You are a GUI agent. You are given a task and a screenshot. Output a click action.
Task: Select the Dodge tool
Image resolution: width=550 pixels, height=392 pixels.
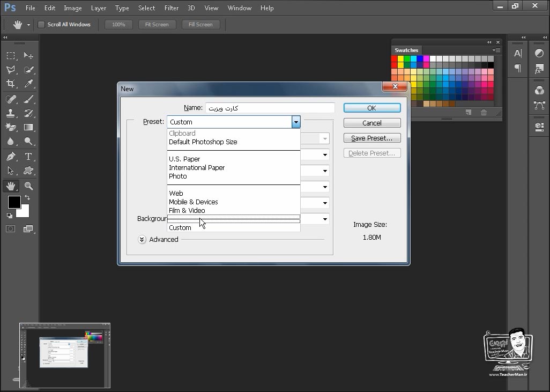[28, 141]
